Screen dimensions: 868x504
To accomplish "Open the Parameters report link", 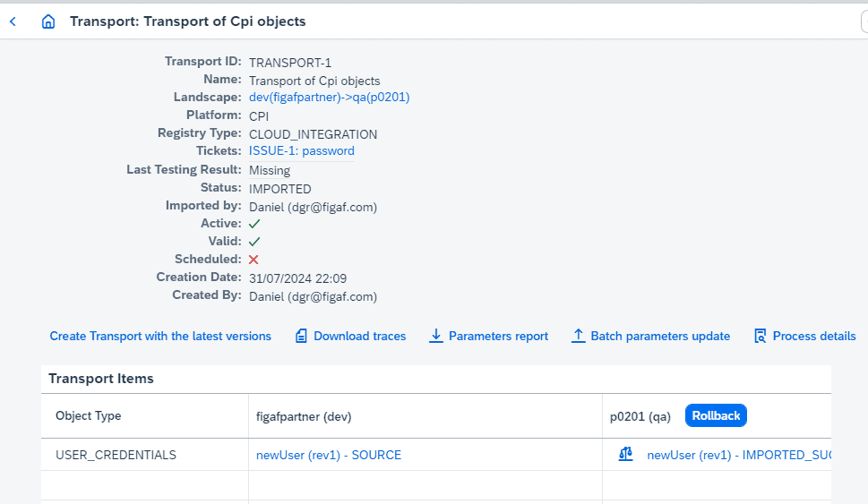I will (x=498, y=336).
